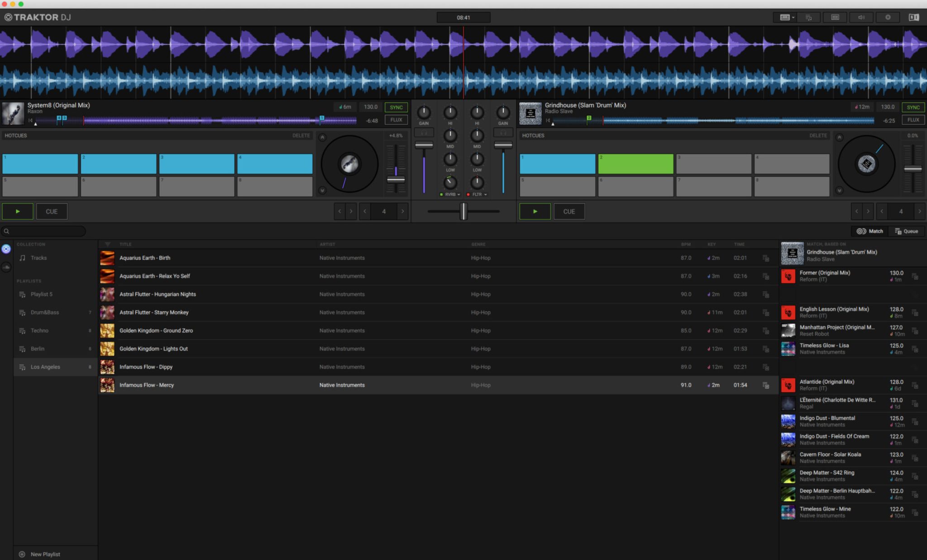This screenshot has width=927, height=560.
Task: Click the headphone cue icon on left deck
Action: (424, 133)
